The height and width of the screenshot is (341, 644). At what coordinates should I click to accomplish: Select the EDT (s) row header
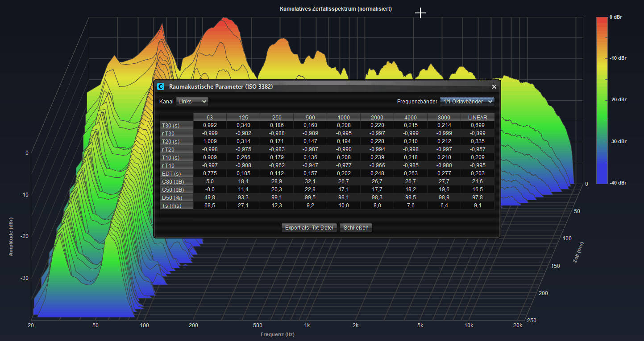coord(176,173)
